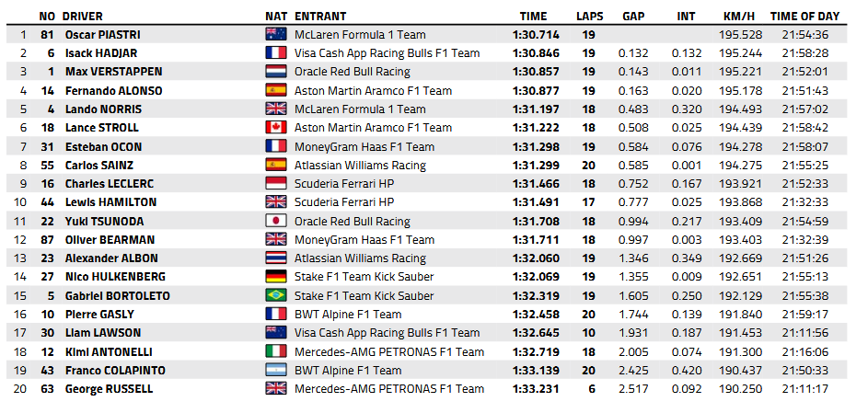Click the Dutch flag for Max Verstappen
Image resolution: width=868 pixels, height=413 pixels.
click(x=276, y=72)
